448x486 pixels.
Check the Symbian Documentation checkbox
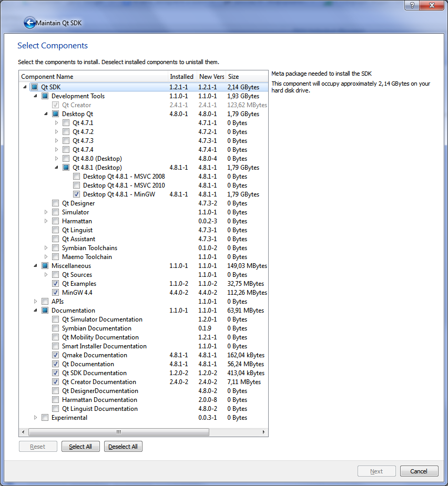[56, 328]
